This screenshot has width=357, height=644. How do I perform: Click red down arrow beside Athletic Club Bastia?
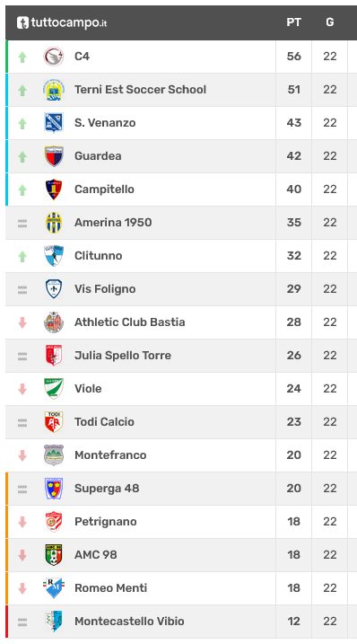click(22, 322)
